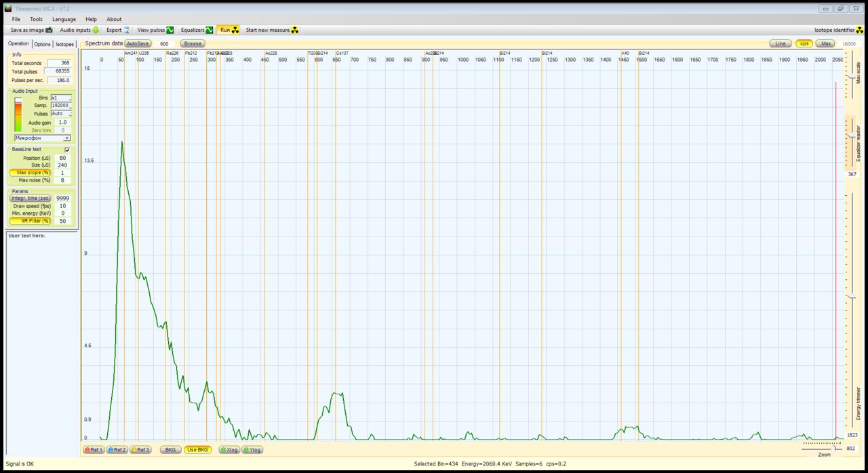The height and width of the screenshot is (473, 868).
Task: Click the Energy trimmer slider handle
Action: pyautogui.click(x=852, y=297)
